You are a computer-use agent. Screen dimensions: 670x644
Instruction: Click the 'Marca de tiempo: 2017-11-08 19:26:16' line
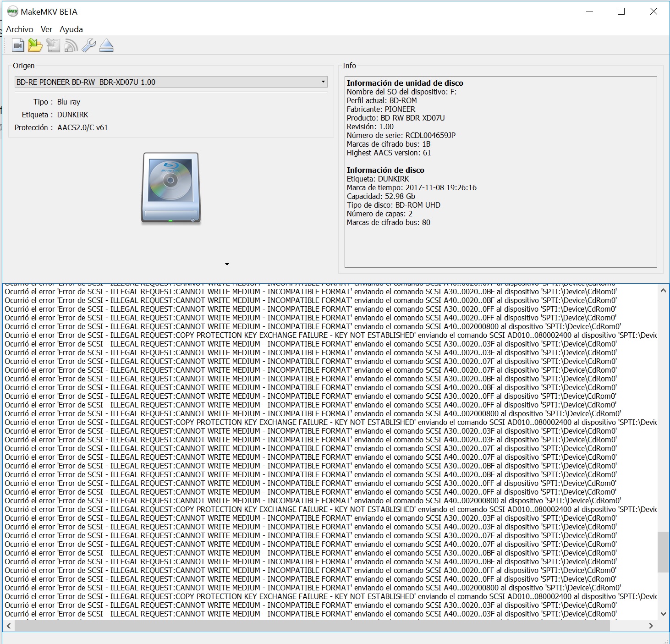(412, 187)
